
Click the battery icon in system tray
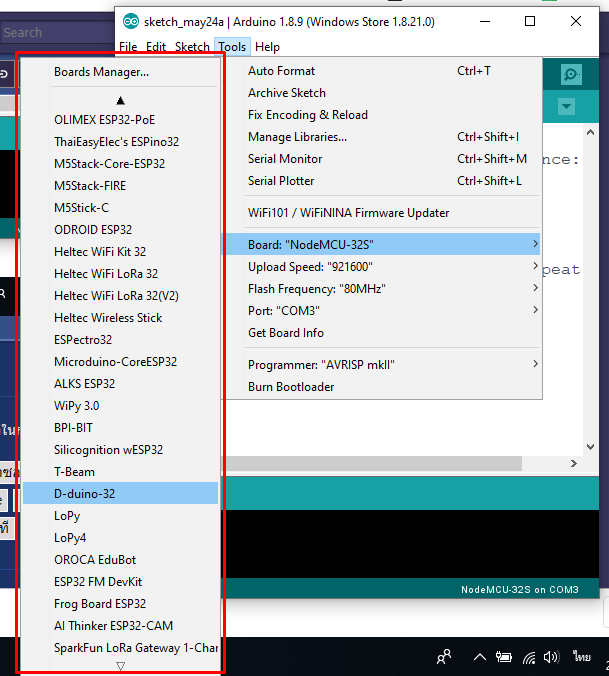tap(503, 657)
